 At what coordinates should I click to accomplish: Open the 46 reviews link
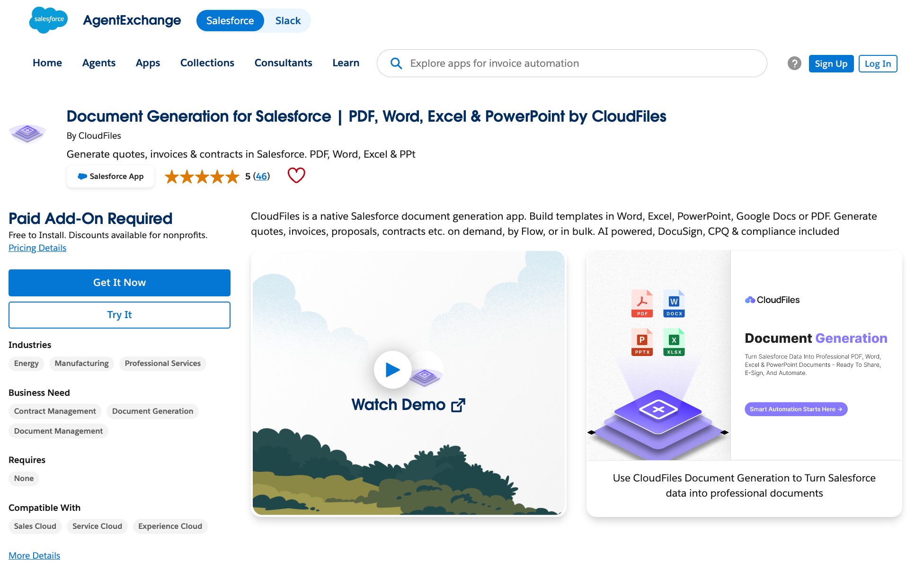(261, 176)
